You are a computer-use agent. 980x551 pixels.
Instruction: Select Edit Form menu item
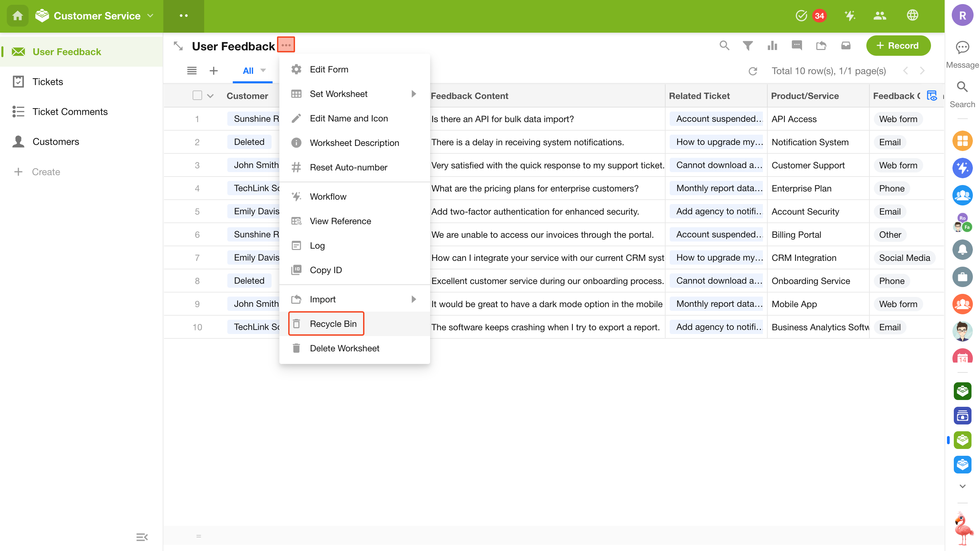click(329, 69)
